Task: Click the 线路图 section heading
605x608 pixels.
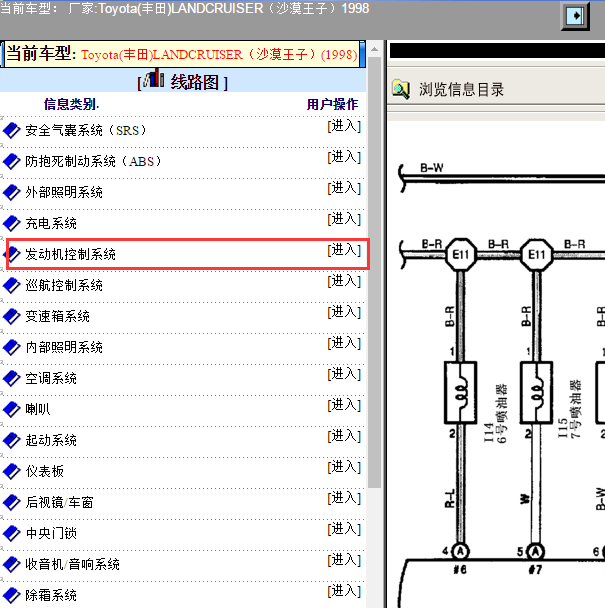Action: (194, 82)
